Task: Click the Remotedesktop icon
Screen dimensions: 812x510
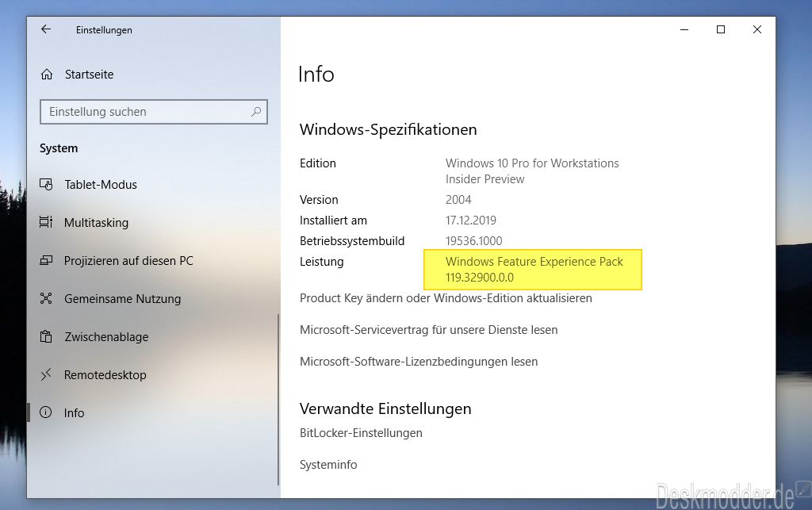Action: (x=46, y=374)
